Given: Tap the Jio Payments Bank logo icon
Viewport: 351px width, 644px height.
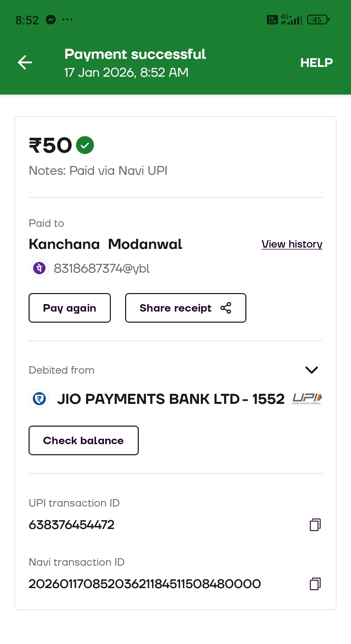Looking at the screenshot, I should pos(39,399).
